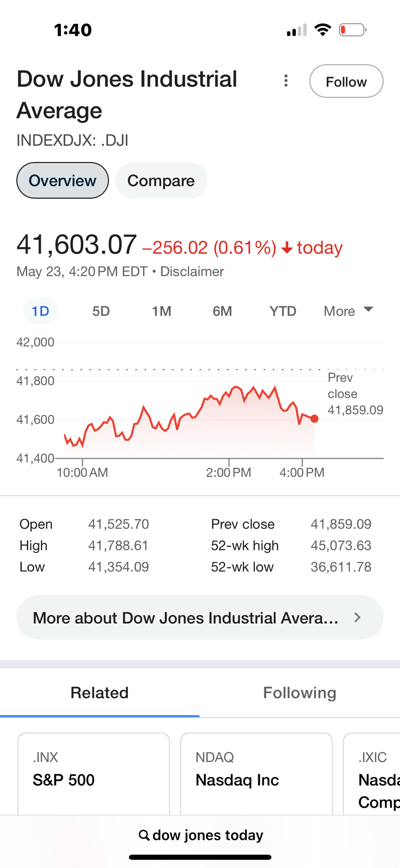The image size is (400, 868).
Task: Tap the Wi-Fi status icon
Action: click(x=322, y=30)
